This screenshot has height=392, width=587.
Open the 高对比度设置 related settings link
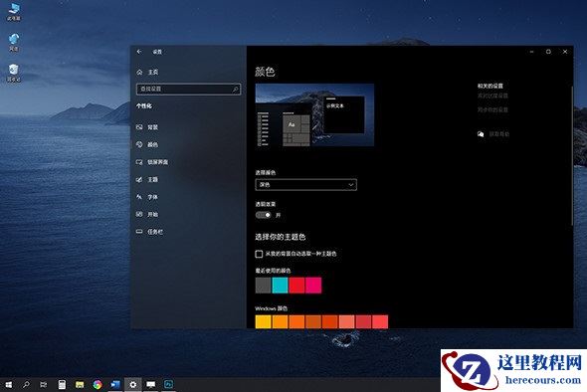(492, 96)
